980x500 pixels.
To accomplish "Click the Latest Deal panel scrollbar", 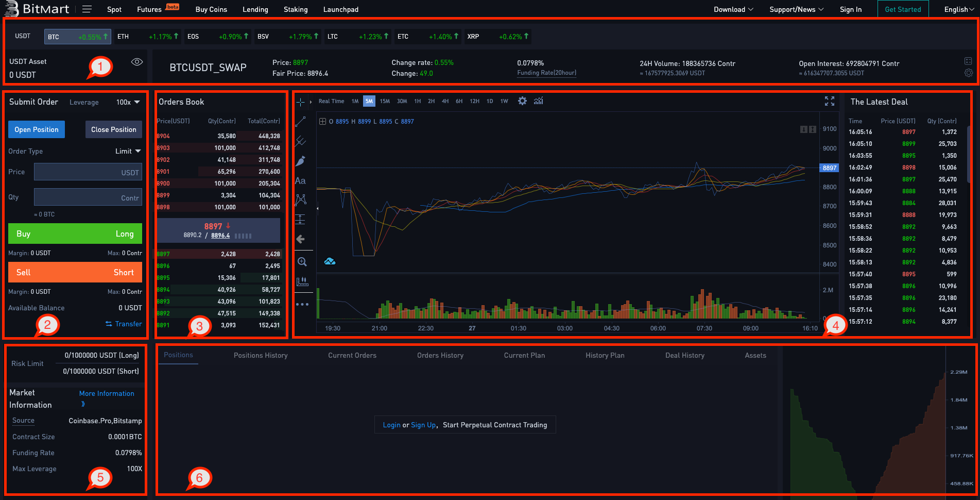I will (969, 155).
